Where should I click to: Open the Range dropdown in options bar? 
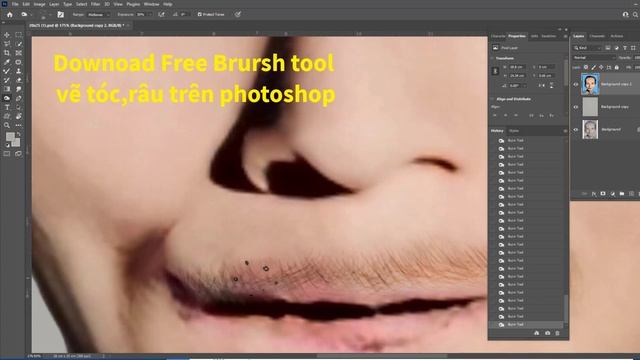(x=99, y=15)
